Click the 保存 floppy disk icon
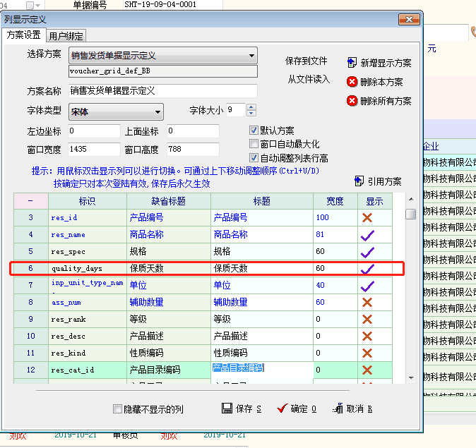Image resolution: width=476 pixels, height=448 pixels. (227, 408)
